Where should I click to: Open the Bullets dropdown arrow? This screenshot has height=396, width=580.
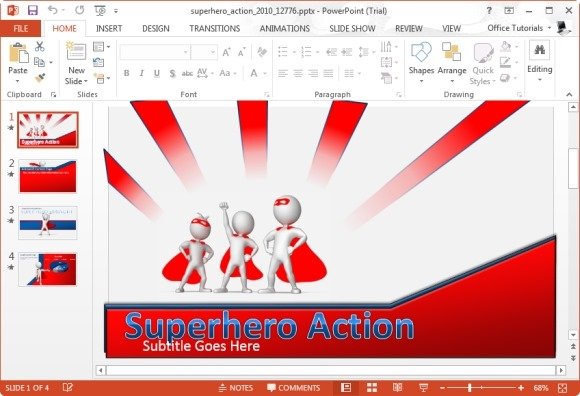point(294,53)
